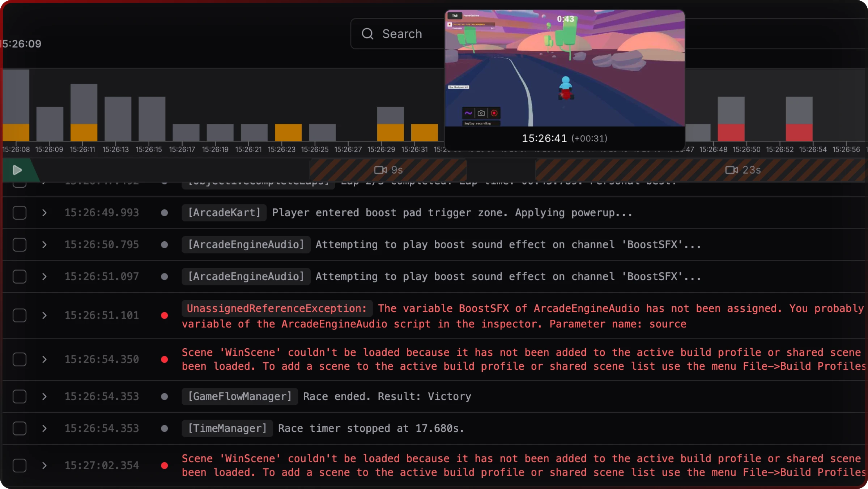Click [ArcadeEngineAudio] tag at 15:26:50.795
This screenshot has width=868, height=489.
[x=246, y=244]
